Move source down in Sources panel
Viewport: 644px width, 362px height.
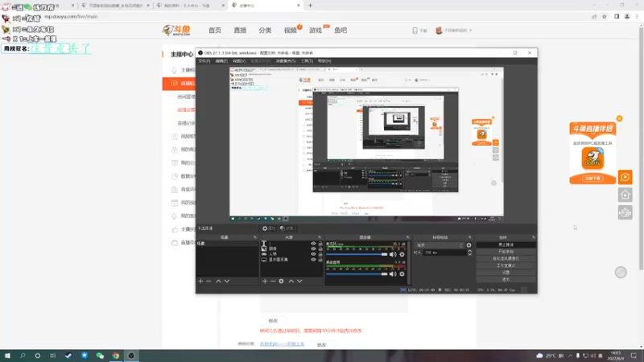[299, 281]
